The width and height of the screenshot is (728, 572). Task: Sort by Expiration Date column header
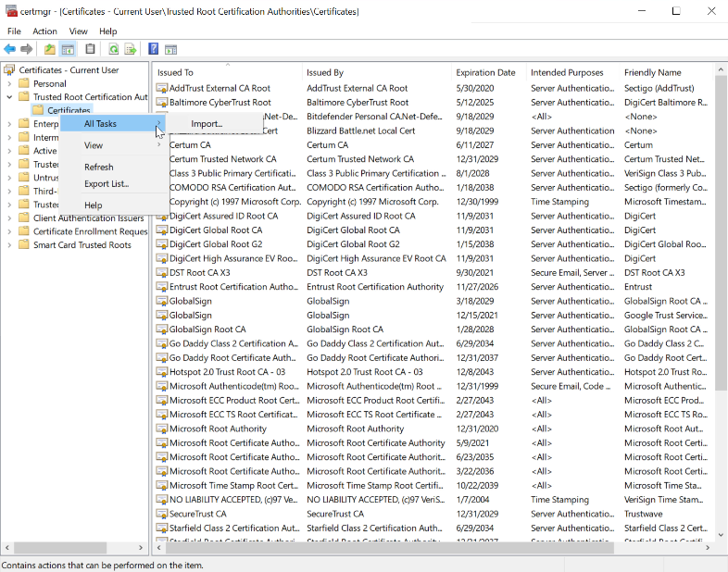(x=485, y=72)
